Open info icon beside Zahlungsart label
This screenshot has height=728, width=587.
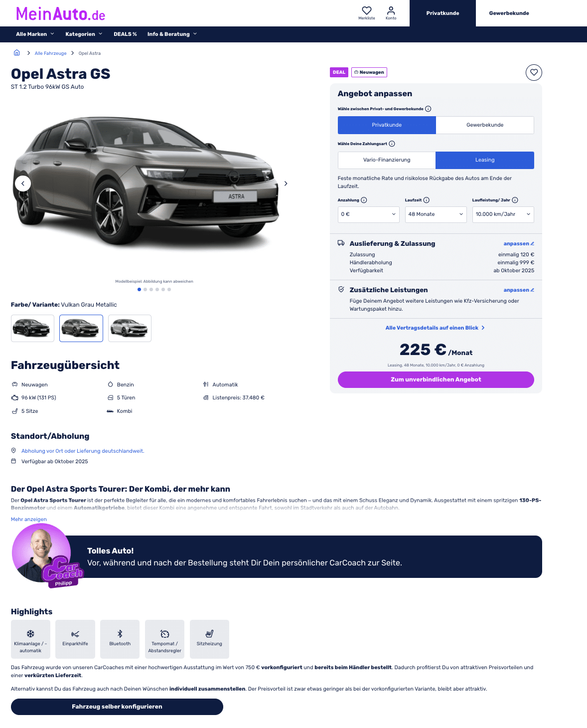392,144
